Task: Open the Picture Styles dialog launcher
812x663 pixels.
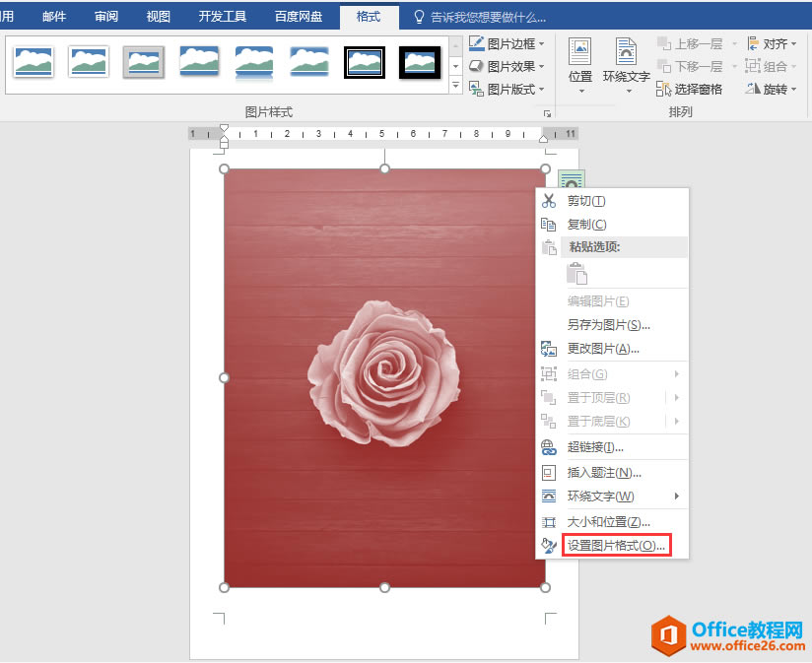Action: (547, 114)
